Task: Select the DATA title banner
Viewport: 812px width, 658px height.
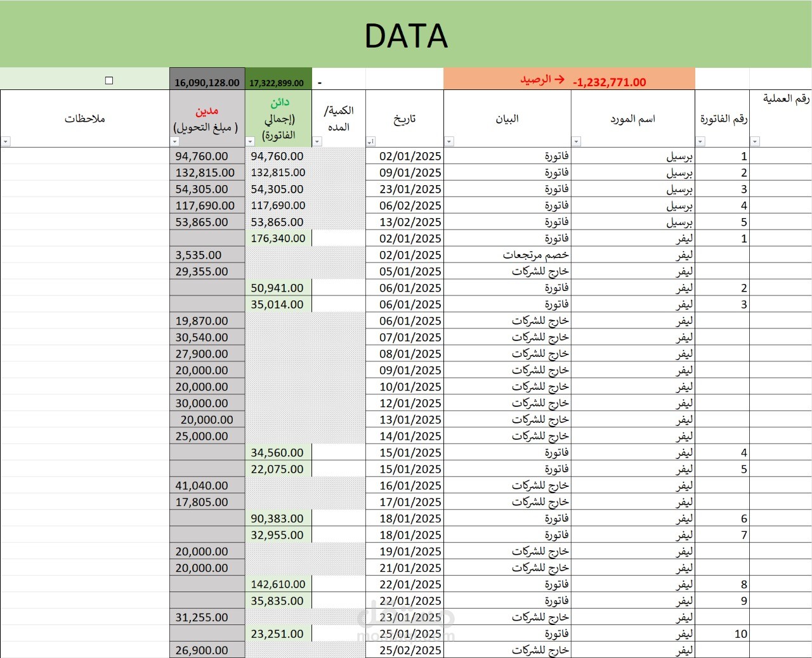Action: pyautogui.click(x=406, y=34)
